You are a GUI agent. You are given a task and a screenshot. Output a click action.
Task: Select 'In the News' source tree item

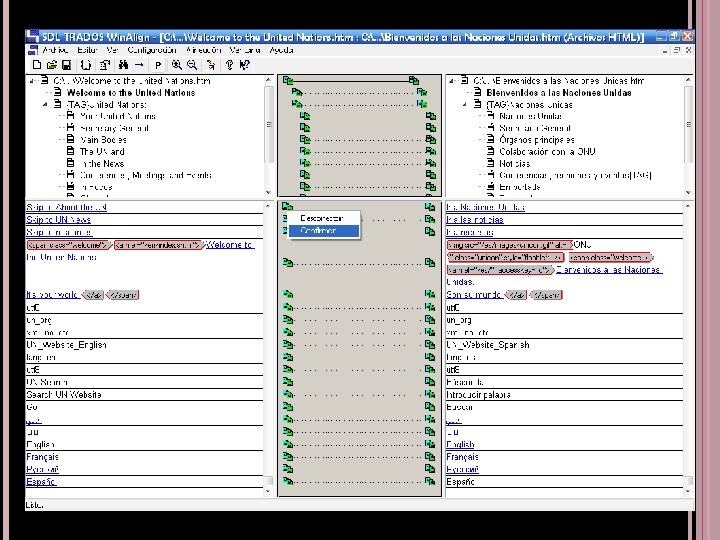pyautogui.click(x=102, y=163)
